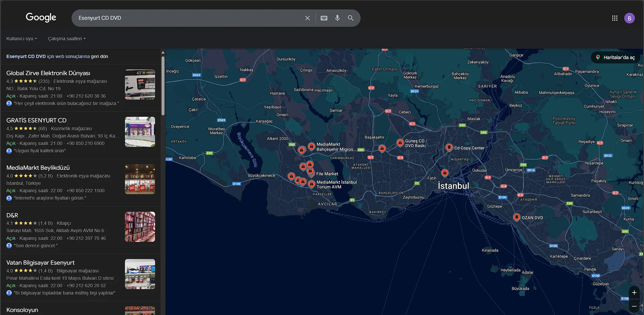Clear the search box text

click(307, 18)
